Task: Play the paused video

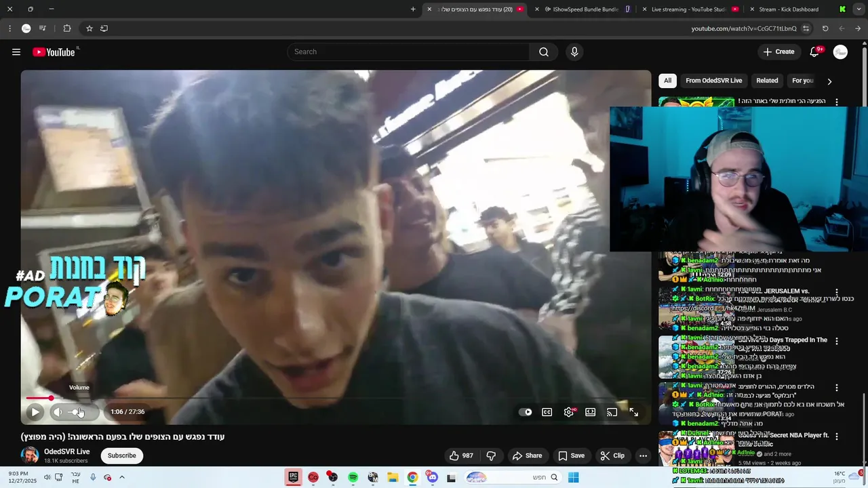Action: [35, 412]
